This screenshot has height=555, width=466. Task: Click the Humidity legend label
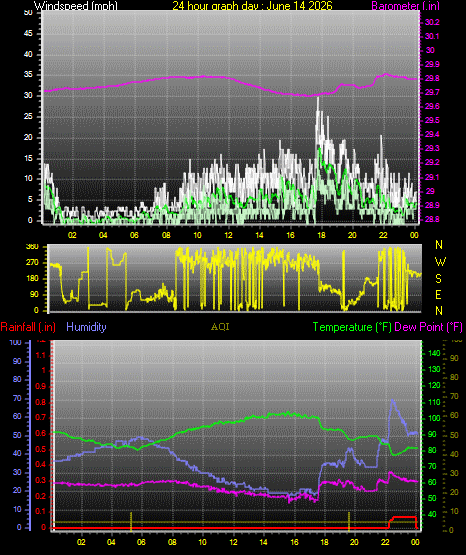pos(86,327)
